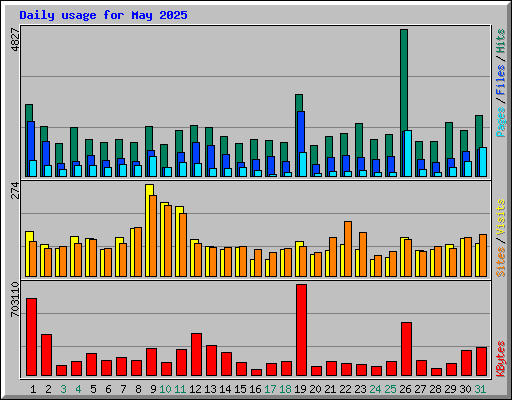The width and height of the screenshot is (512, 400).
Task: Click the 274 sites axis value
Action: click(15, 190)
